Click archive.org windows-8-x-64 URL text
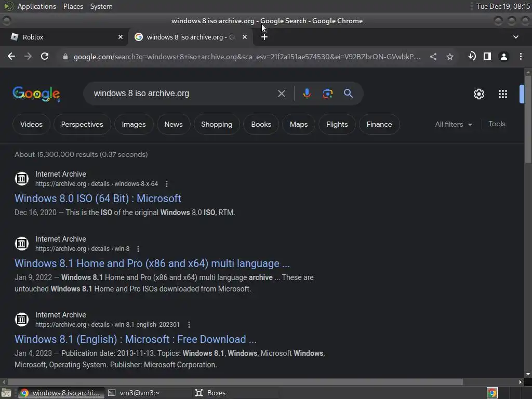Screen dimensions: 532x399 tap(96, 184)
